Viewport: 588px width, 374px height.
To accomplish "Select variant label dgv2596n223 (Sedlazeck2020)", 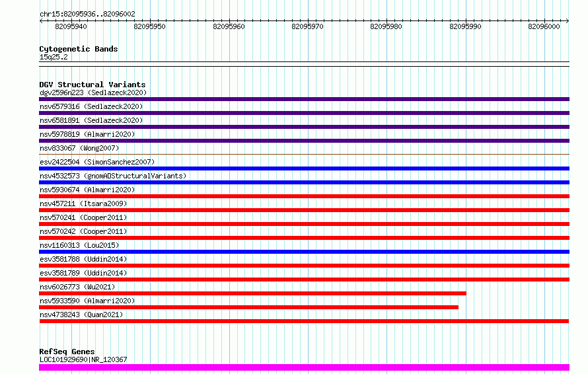I will [x=93, y=93].
